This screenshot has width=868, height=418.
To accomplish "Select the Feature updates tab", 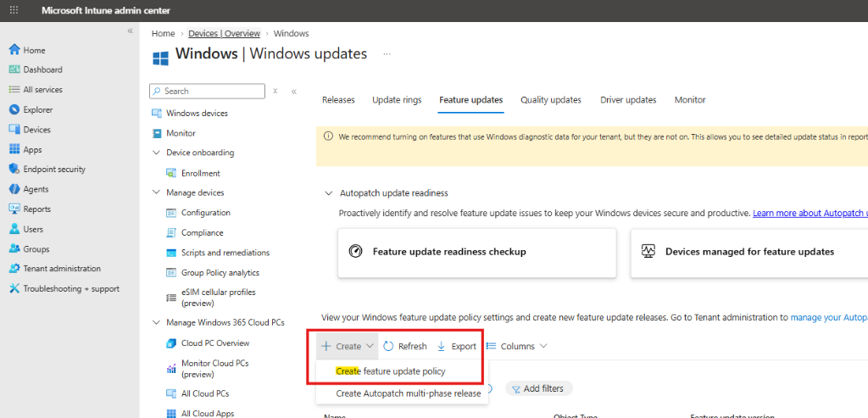I will tap(471, 100).
